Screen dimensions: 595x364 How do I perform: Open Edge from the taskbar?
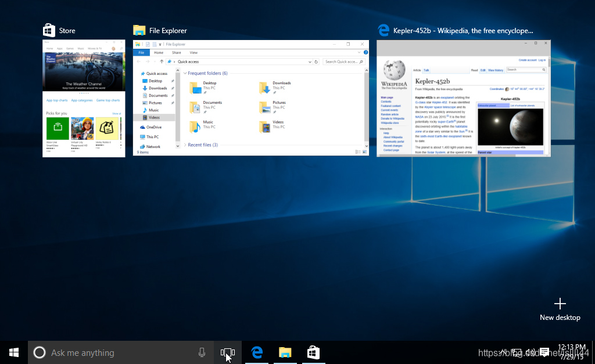(257, 352)
